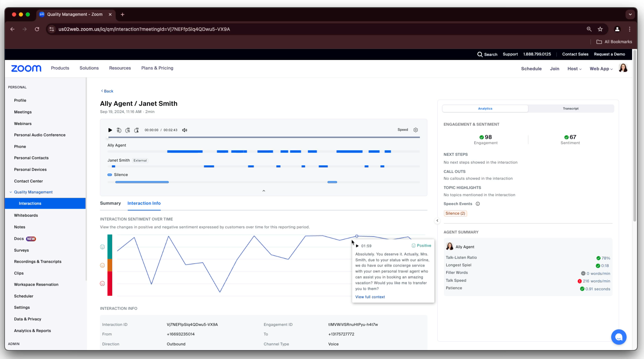Open the Solutions menu

[x=89, y=68]
